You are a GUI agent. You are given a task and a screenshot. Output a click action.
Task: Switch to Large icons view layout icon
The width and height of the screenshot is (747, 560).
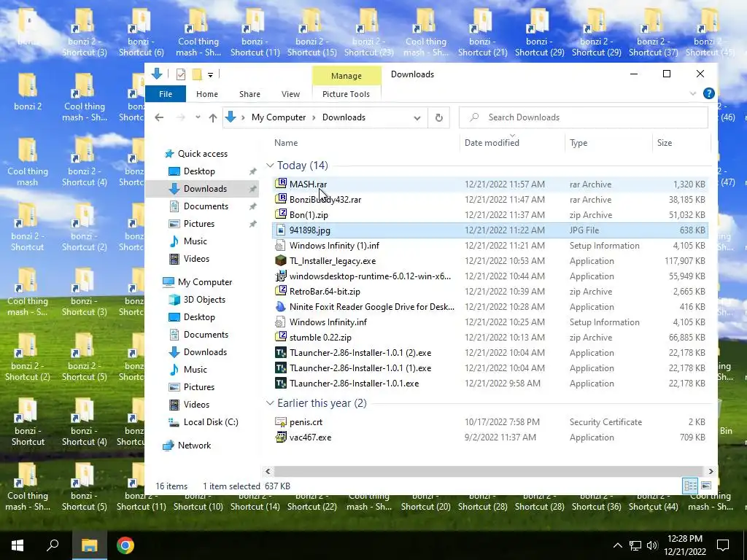coord(706,486)
